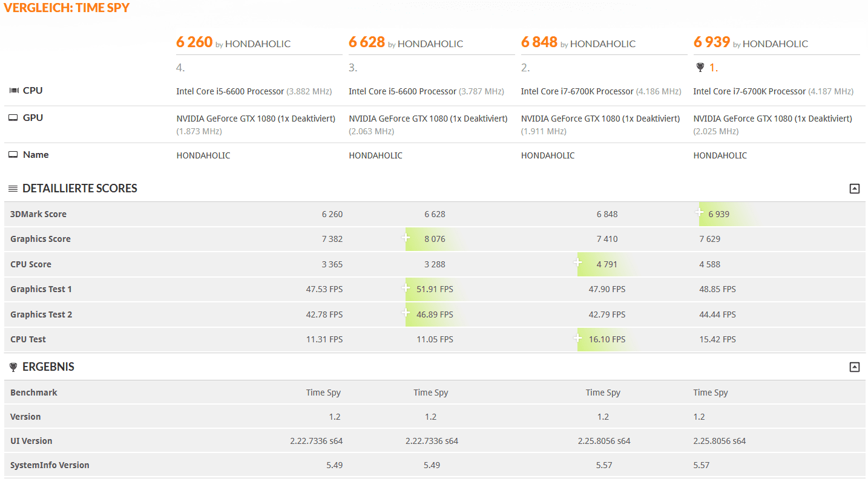
Task: Click the Detaillierte Scores list icon
Action: 13,189
